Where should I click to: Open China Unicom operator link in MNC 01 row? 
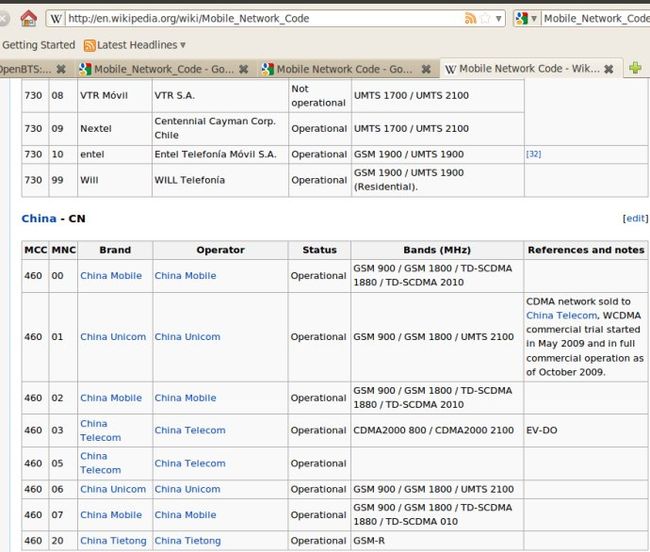click(x=187, y=337)
